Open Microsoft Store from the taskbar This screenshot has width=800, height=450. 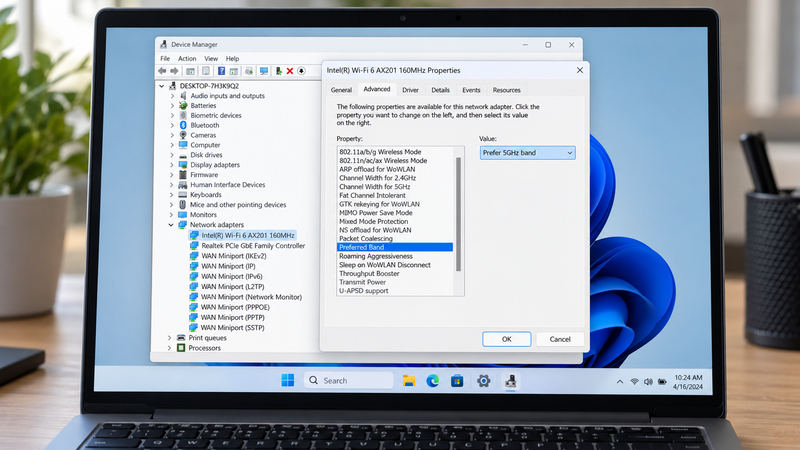point(457,381)
